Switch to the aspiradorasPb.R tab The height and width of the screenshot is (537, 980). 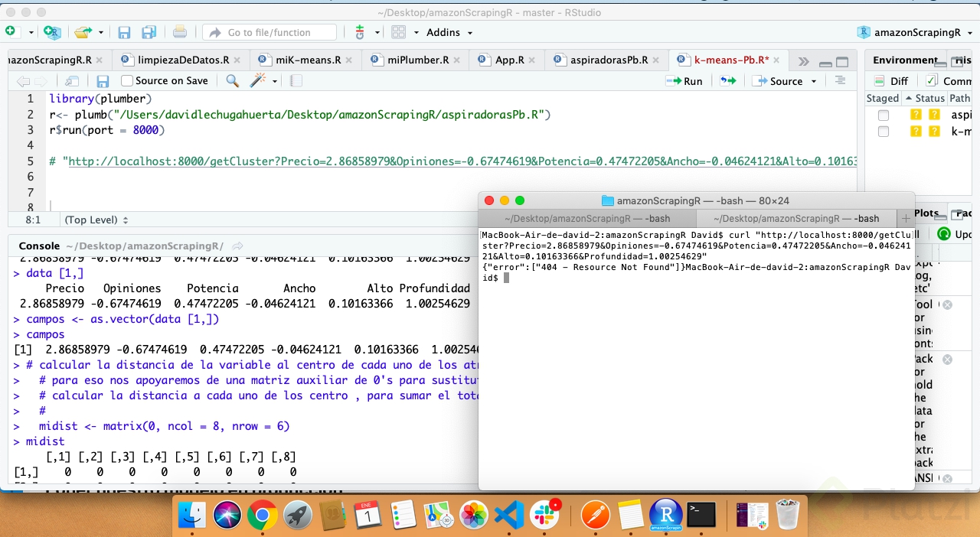[609, 60]
